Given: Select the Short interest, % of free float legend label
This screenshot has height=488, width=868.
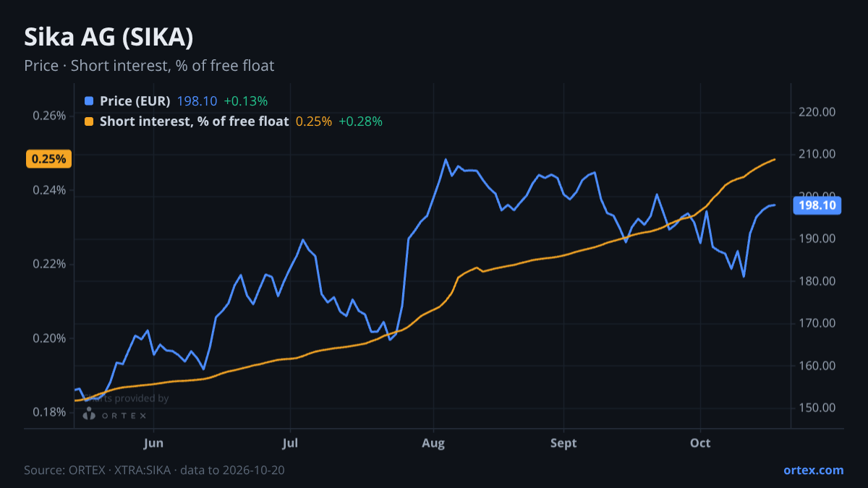Looking at the screenshot, I should pos(194,121).
